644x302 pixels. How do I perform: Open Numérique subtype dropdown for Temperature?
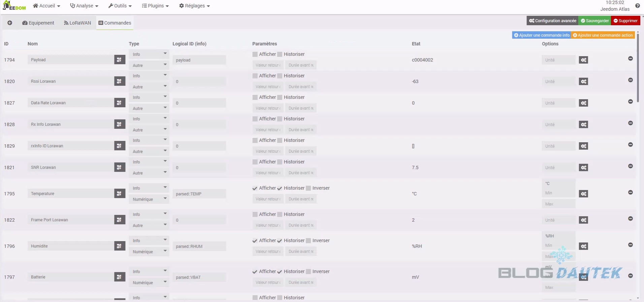(x=149, y=199)
